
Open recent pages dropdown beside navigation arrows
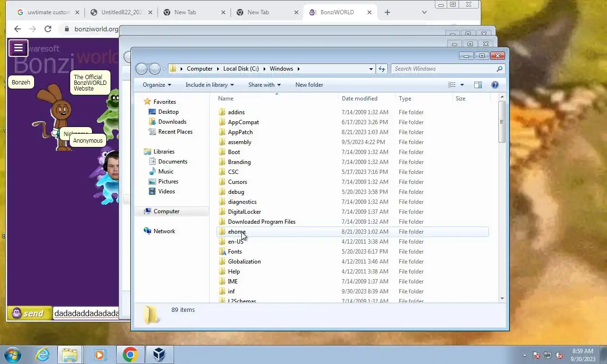coord(165,69)
